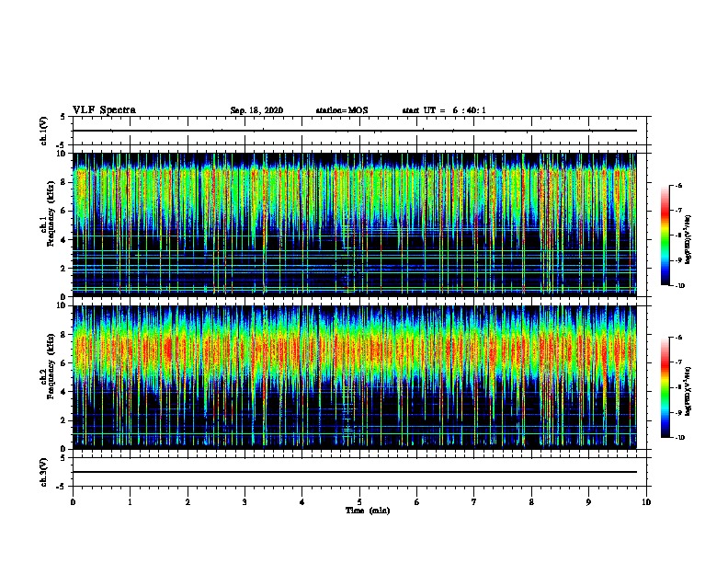Click inside the ch.1 spectrogram panel
This screenshot has width=728, height=563.
355,224
